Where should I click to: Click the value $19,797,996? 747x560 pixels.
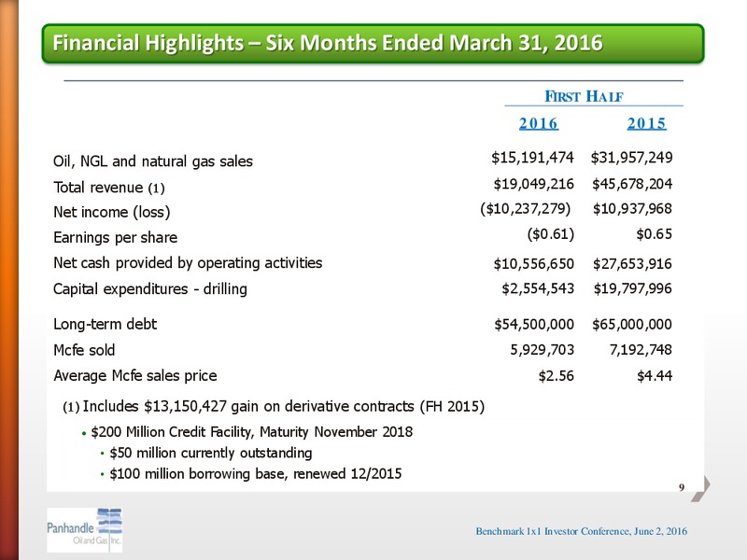click(633, 288)
